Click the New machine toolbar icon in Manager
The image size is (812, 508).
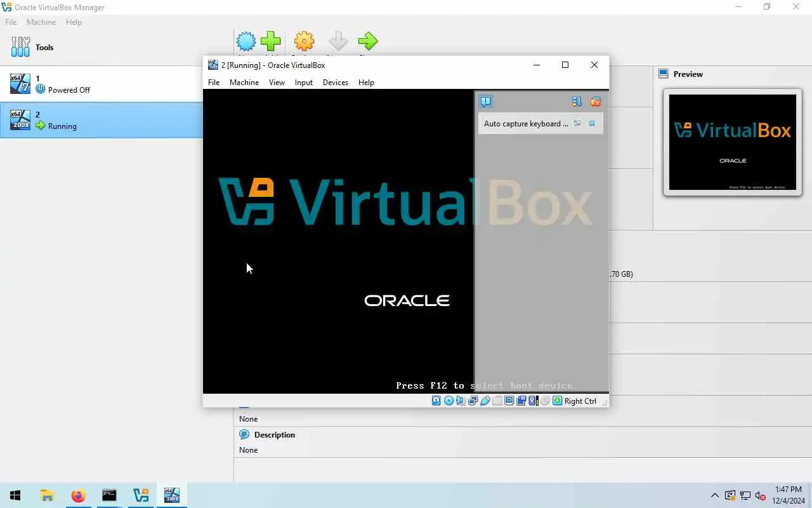point(246,41)
